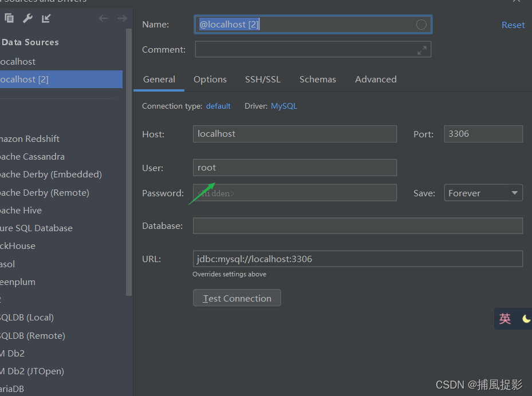532x396 pixels.
Task: Change the Connection type default link
Action: coord(218,106)
